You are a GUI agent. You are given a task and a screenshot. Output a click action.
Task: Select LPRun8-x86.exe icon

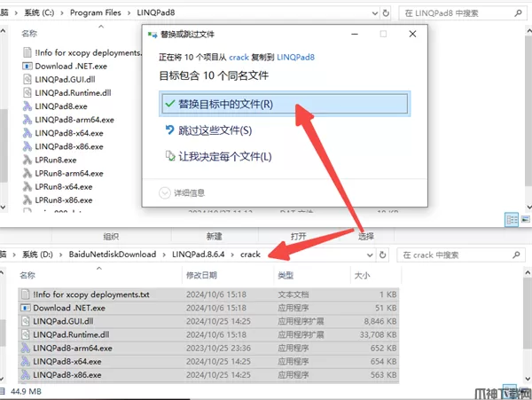pyautogui.click(x=27, y=200)
